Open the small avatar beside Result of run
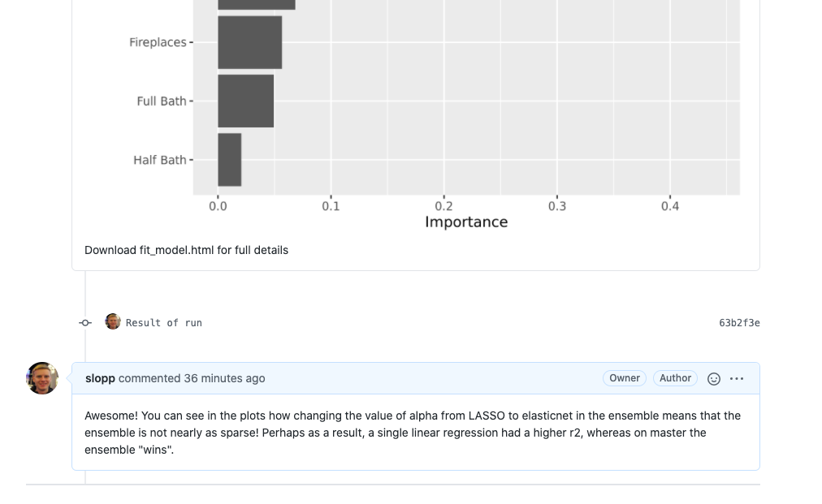The width and height of the screenshot is (822, 504). coord(113,321)
